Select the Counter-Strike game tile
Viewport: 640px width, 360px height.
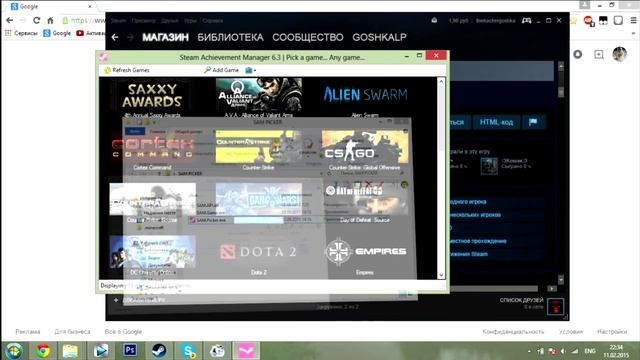[x=259, y=150]
